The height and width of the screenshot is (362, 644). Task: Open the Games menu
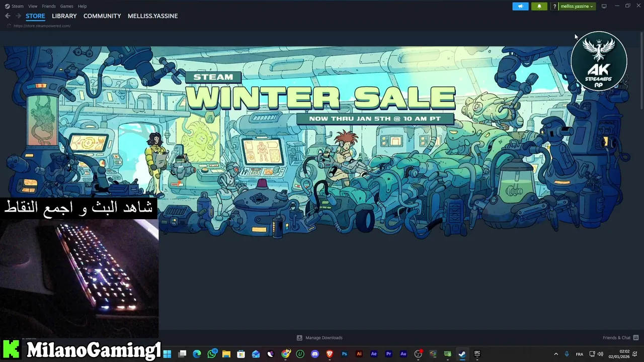point(66,6)
